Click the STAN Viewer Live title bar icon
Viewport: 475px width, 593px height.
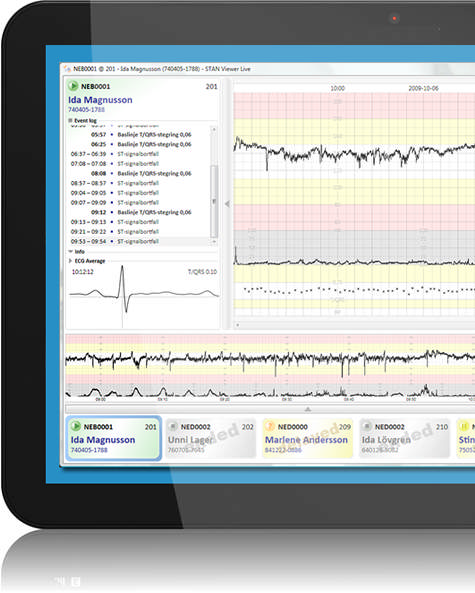tap(67, 69)
